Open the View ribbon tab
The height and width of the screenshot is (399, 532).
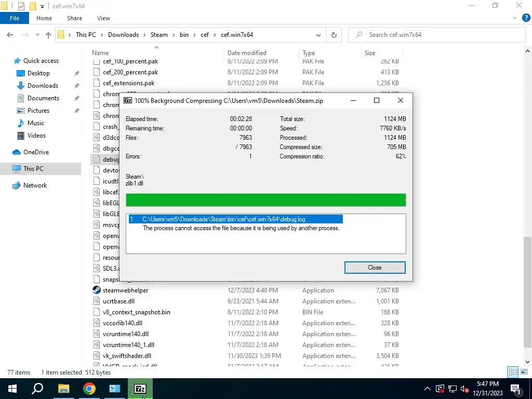point(103,18)
